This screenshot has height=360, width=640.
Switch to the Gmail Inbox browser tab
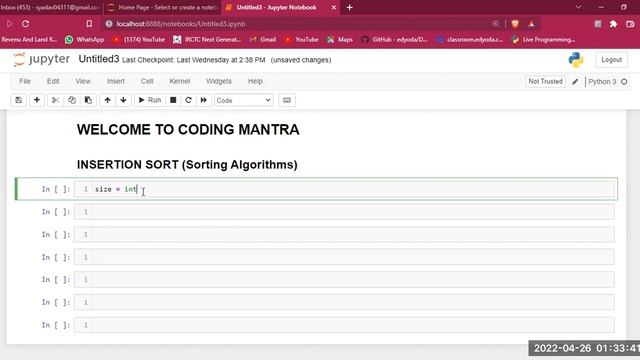(50, 7)
